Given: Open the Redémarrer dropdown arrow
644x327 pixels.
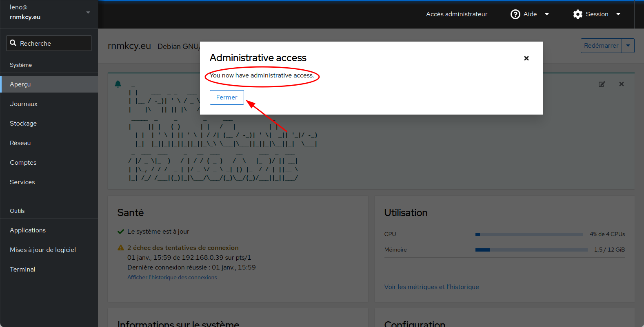Looking at the screenshot, I should coord(628,46).
